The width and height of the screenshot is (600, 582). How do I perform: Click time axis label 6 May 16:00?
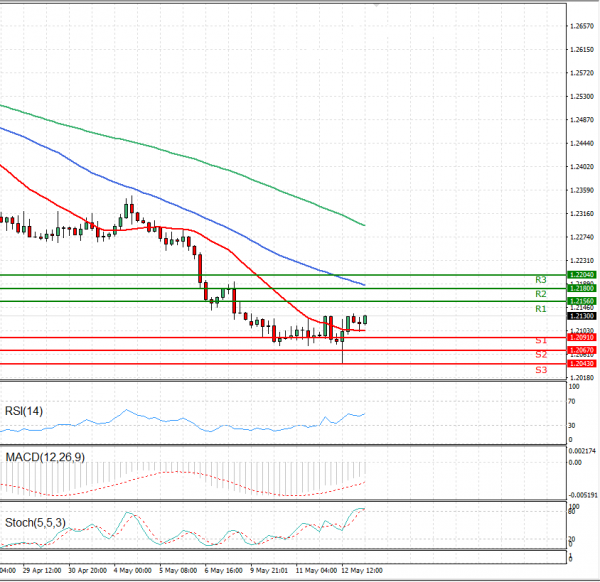pyautogui.click(x=223, y=571)
